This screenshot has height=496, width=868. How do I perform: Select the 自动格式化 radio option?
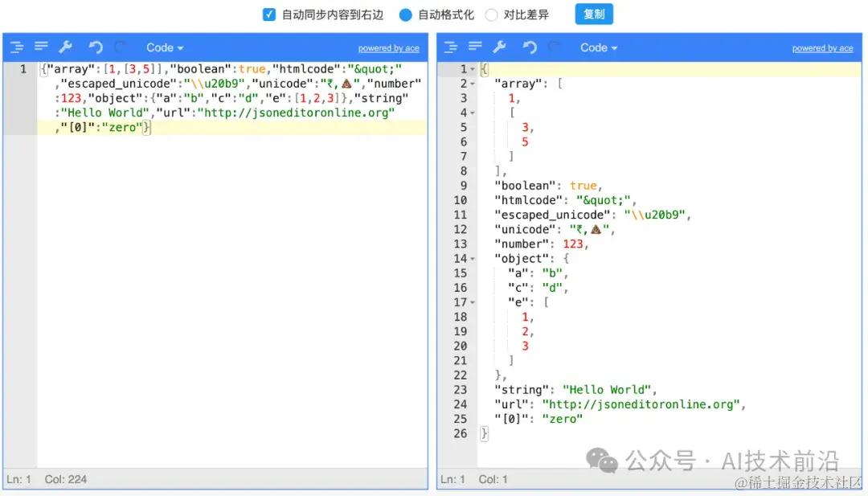(x=406, y=15)
